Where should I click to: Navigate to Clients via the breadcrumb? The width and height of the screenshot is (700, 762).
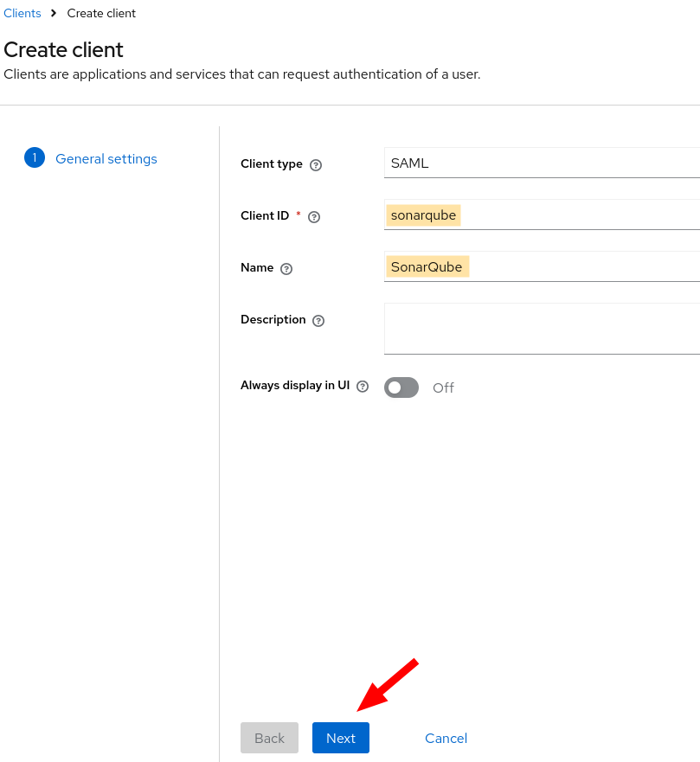[x=22, y=13]
